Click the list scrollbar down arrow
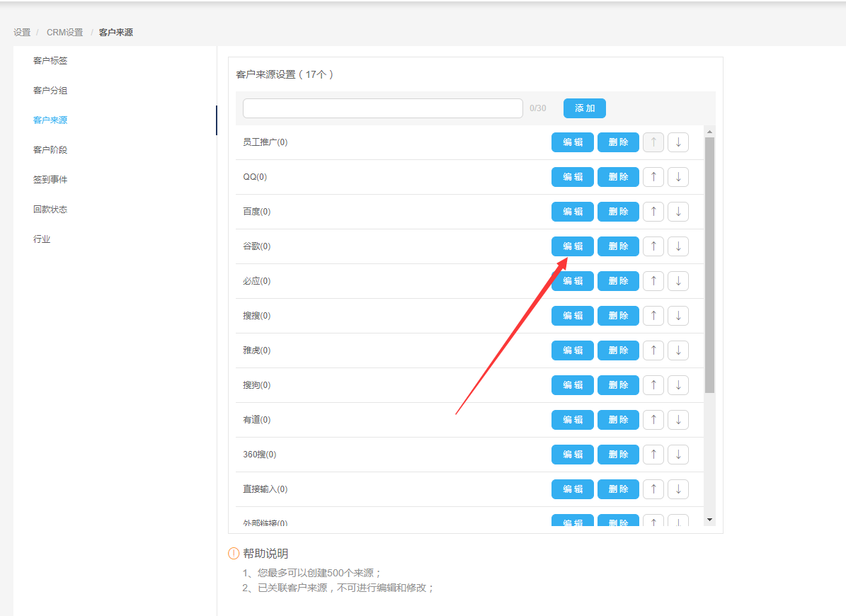This screenshot has height=616, width=846. pos(709,520)
